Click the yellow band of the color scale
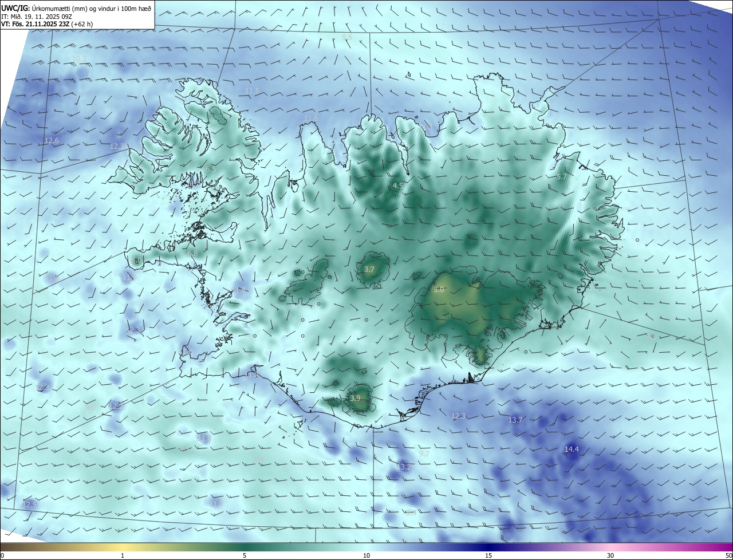733x560 pixels. point(123,547)
